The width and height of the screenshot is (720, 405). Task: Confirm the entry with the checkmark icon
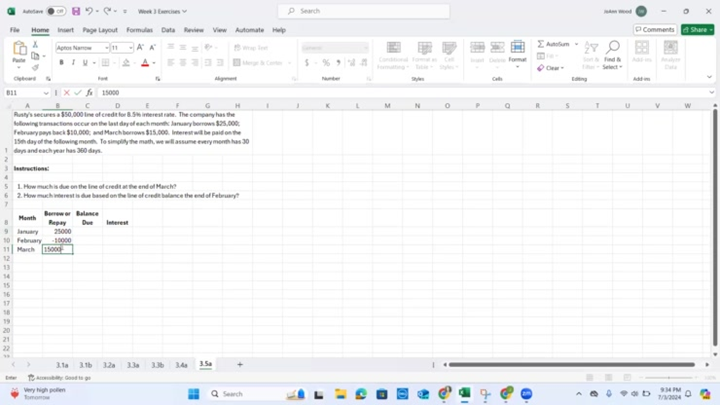(78, 93)
